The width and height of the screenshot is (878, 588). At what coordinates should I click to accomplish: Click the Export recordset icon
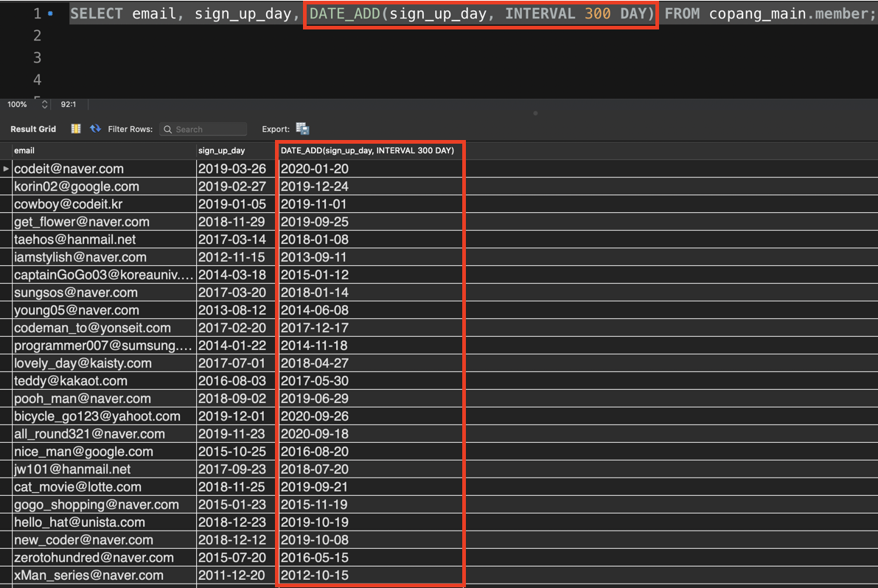coord(302,129)
